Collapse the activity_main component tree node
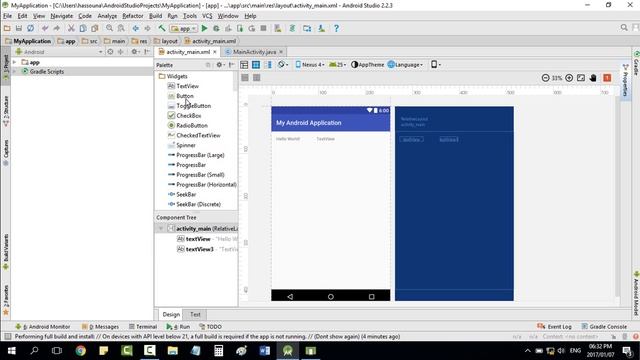 pos(161,229)
